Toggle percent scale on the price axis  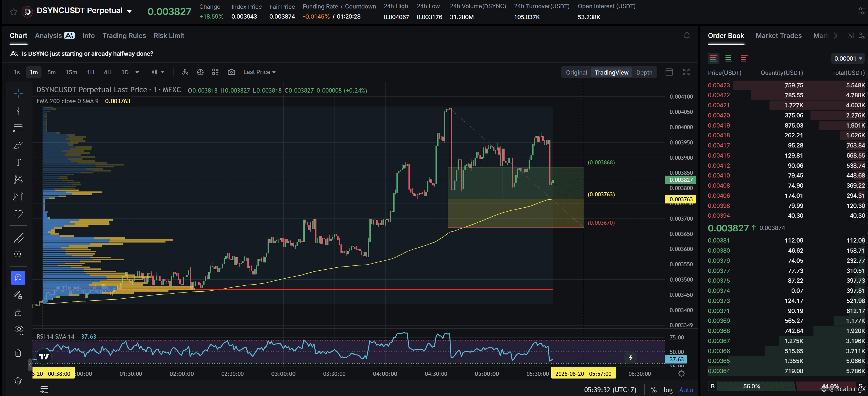coord(653,390)
